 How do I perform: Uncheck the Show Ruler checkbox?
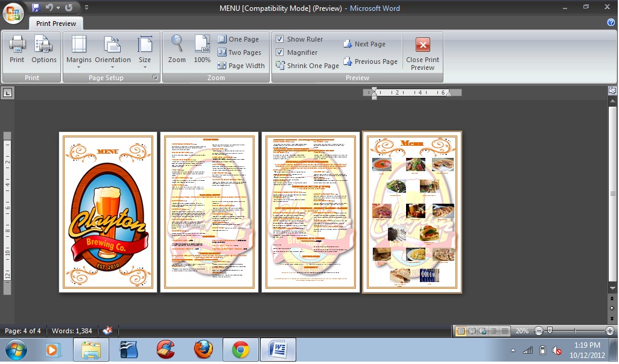[x=280, y=39]
